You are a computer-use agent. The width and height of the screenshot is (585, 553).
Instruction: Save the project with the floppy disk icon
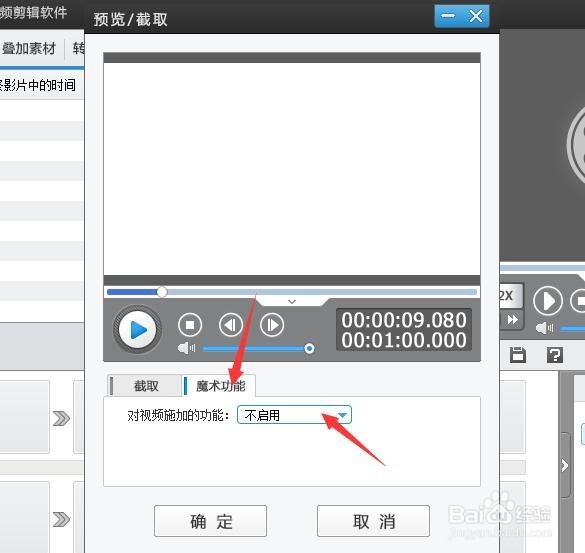coord(518,355)
